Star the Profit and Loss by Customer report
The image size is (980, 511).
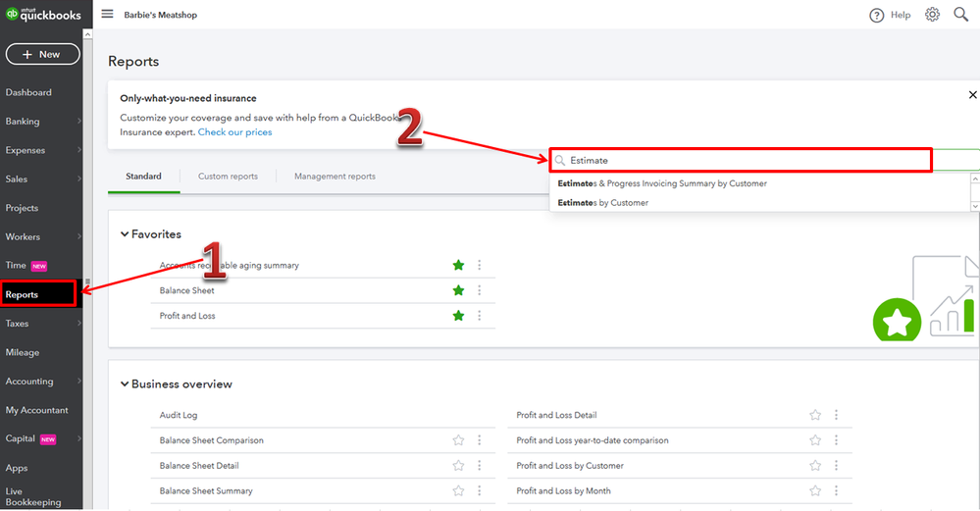coord(815,466)
